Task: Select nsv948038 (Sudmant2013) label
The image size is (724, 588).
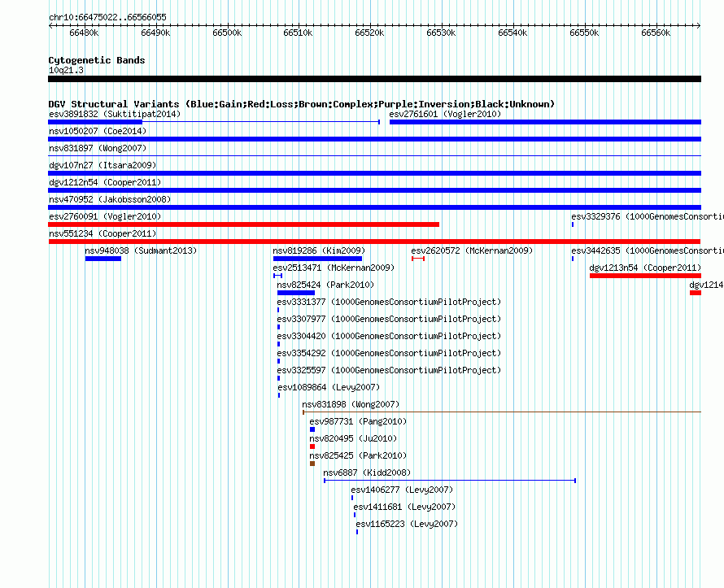Action: pyautogui.click(x=141, y=250)
